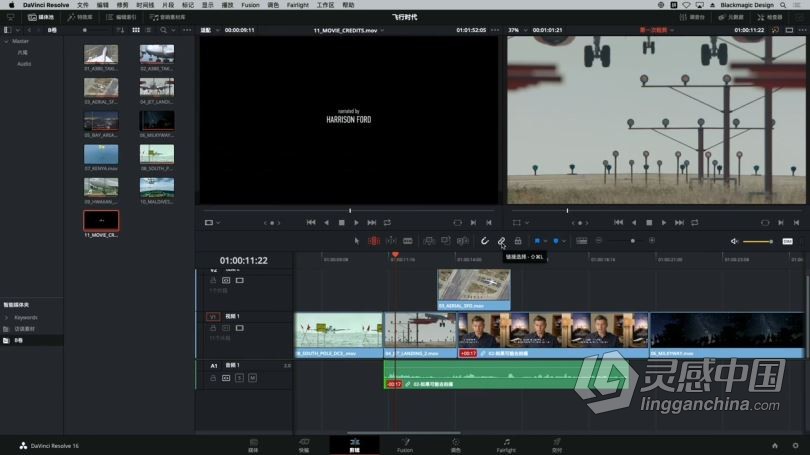This screenshot has height=455, width=810.
Task: Open the Media Pool panel button
Action: pos(41,17)
